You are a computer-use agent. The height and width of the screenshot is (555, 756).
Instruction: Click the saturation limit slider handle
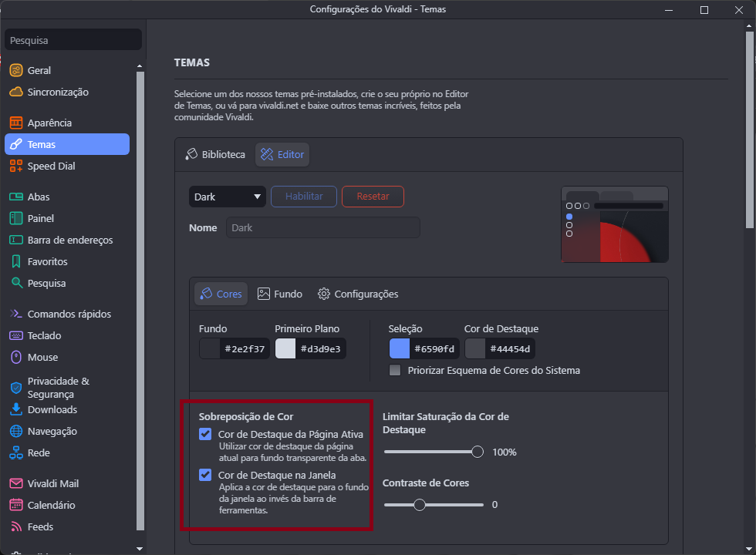(x=478, y=452)
